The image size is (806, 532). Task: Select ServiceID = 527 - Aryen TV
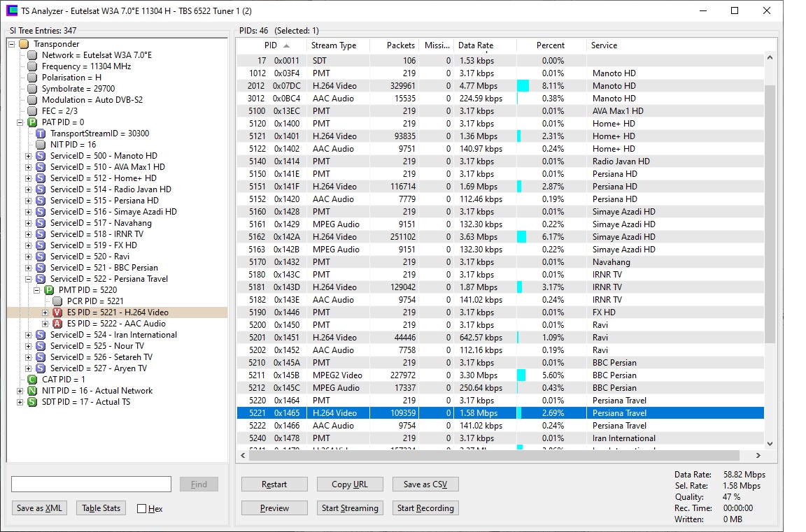tap(98, 368)
